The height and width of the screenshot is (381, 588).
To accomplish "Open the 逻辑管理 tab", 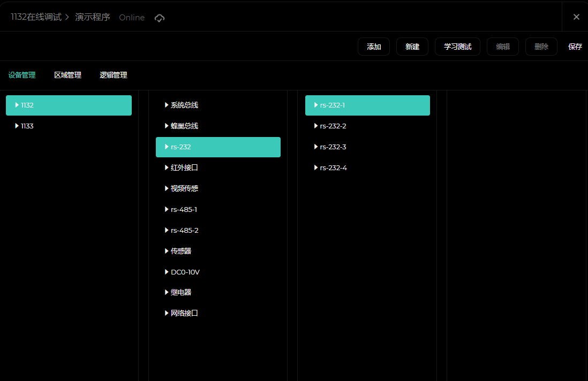I will [113, 75].
